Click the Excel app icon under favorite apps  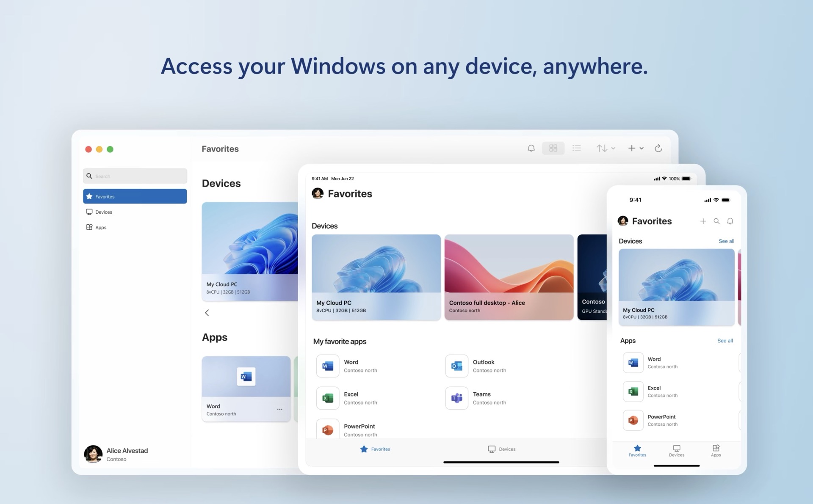(326, 398)
